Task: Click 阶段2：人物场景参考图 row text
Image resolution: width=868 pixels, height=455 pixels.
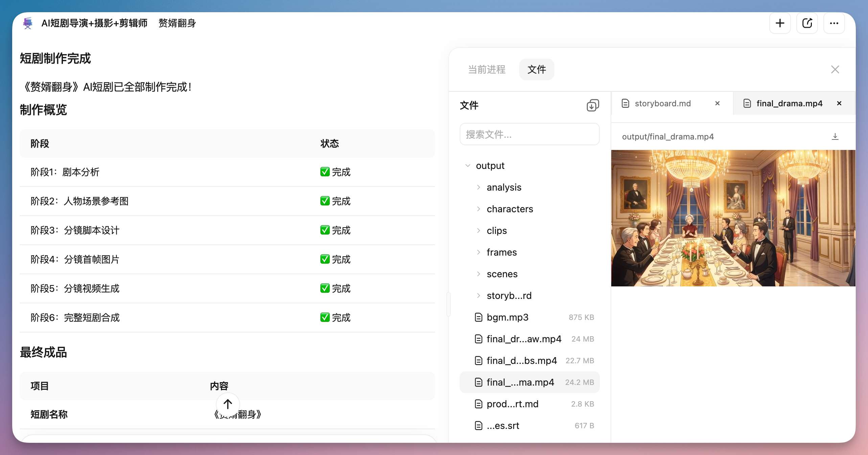Action: click(79, 201)
